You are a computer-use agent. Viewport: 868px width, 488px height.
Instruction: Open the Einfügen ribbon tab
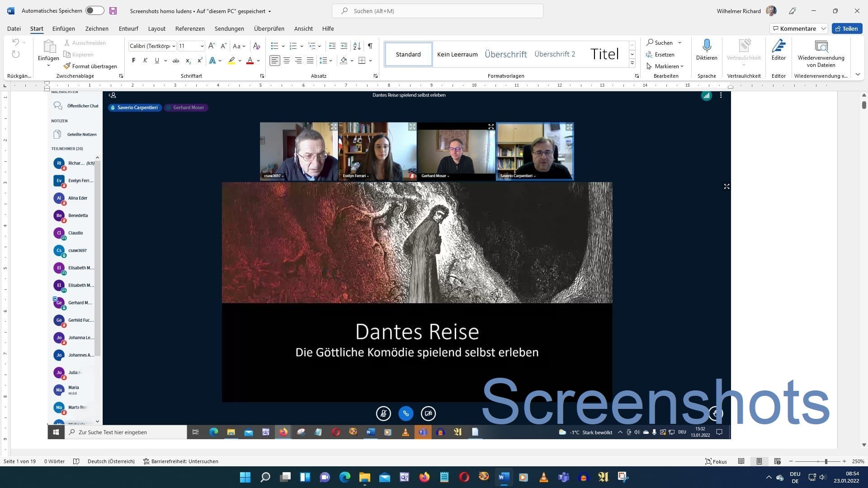click(x=63, y=28)
